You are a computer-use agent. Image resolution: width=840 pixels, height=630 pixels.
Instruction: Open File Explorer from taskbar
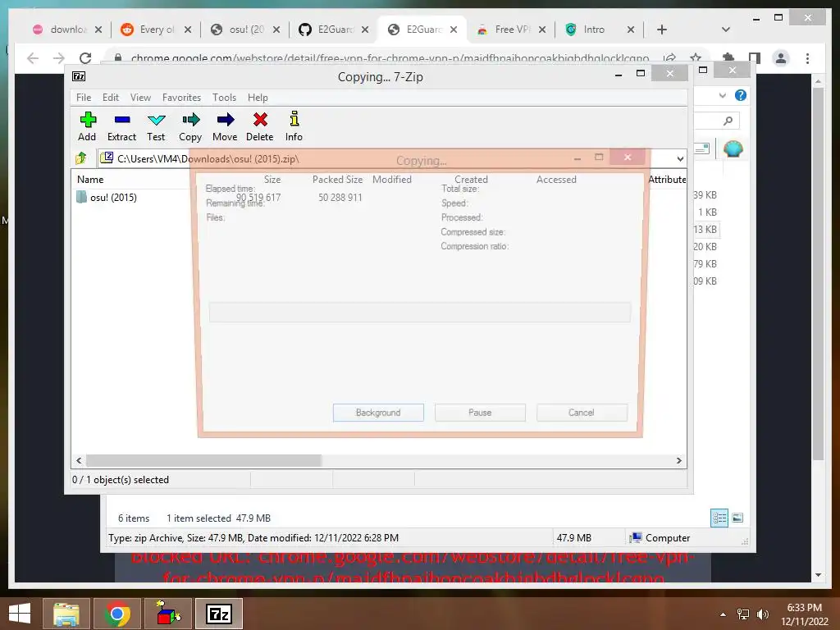click(66, 614)
